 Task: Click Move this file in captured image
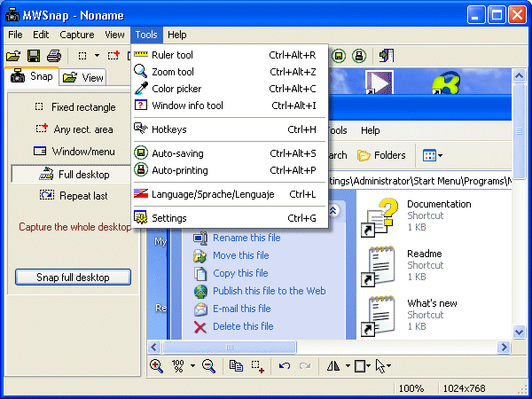click(231, 255)
